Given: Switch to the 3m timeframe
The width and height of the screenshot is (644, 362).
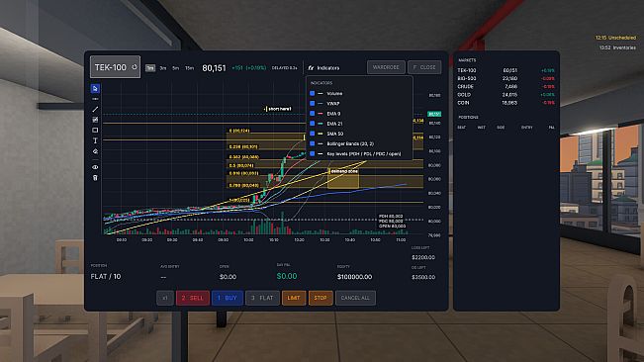Looking at the screenshot, I should 163,68.
